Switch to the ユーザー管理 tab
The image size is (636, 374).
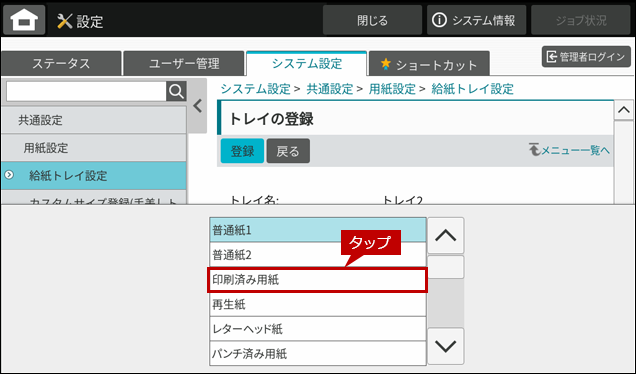click(184, 63)
